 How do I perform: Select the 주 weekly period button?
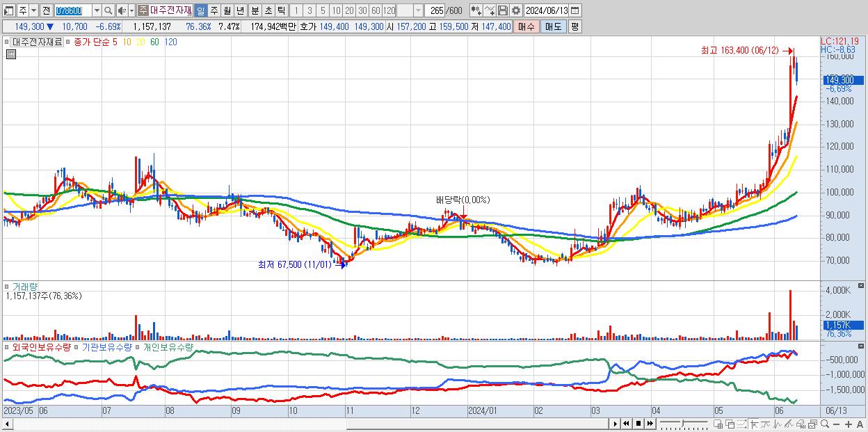[214, 10]
